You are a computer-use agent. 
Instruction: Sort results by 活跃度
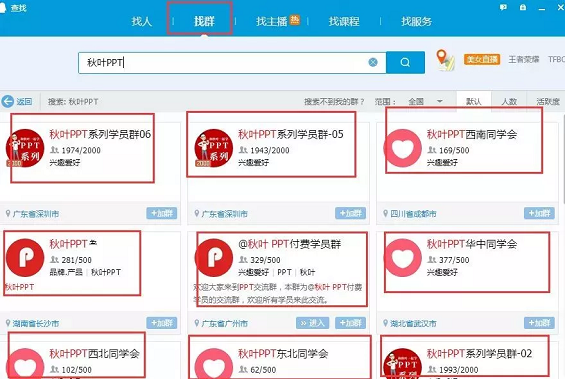click(548, 102)
